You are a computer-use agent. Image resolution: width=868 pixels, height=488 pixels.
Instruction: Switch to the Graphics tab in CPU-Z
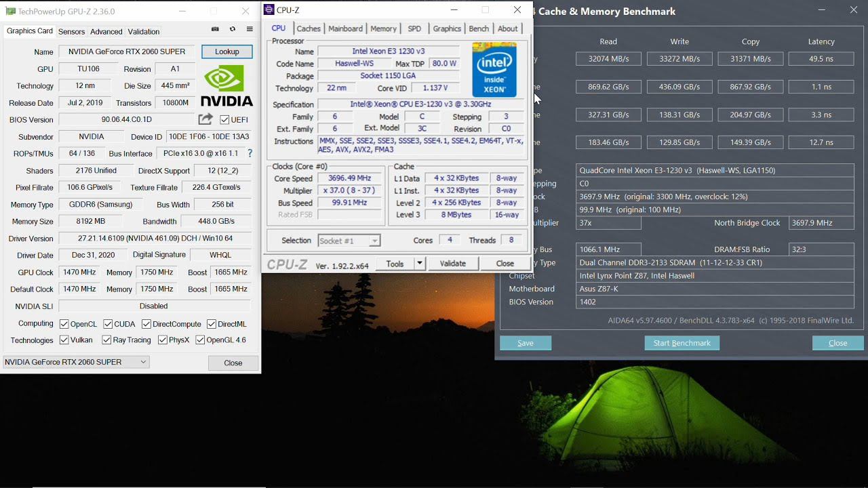[x=447, y=28]
